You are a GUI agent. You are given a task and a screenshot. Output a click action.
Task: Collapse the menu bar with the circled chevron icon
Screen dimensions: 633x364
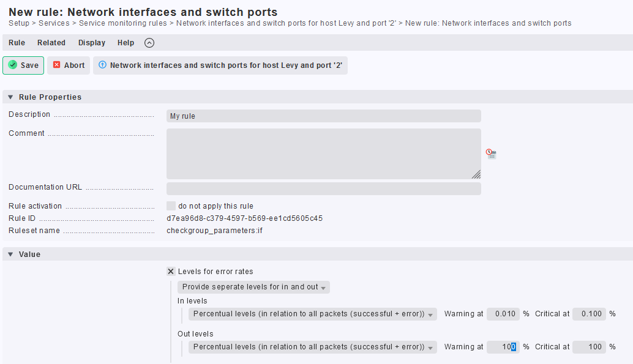(x=149, y=43)
